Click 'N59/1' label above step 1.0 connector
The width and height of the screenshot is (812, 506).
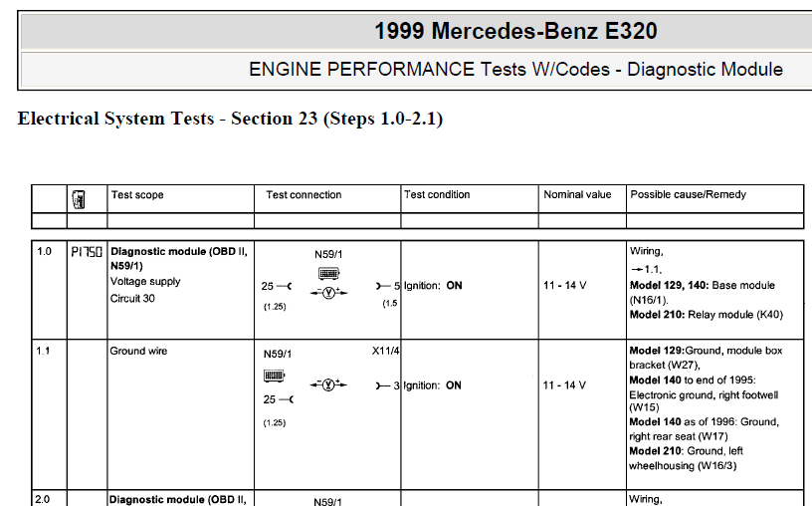328,255
